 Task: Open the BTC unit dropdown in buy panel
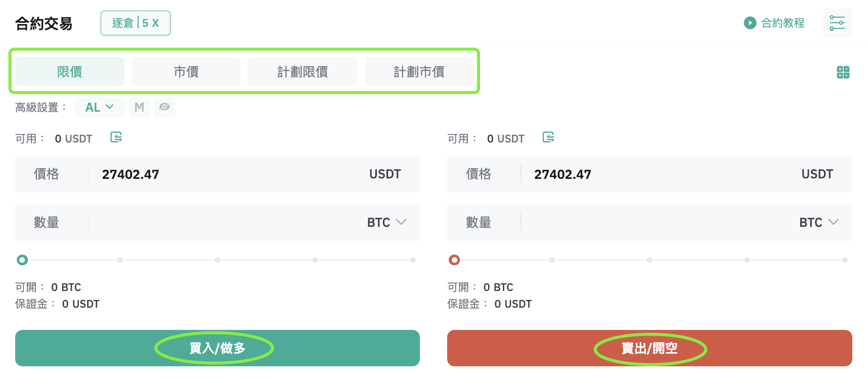[x=387, y=222]
